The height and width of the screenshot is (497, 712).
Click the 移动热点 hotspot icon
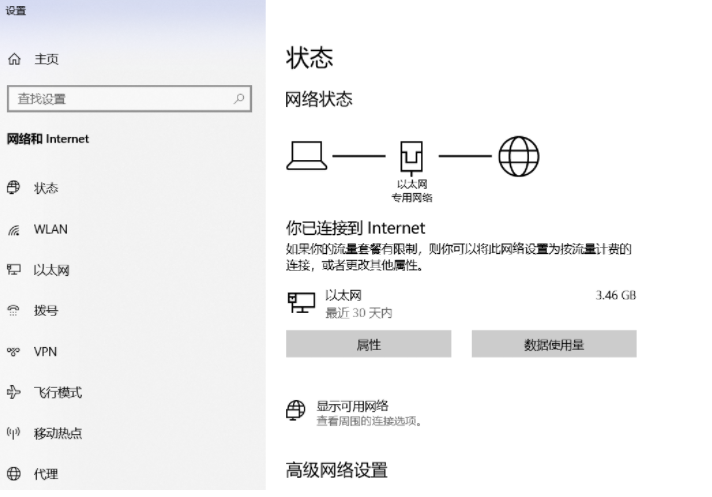coord(14,433)
